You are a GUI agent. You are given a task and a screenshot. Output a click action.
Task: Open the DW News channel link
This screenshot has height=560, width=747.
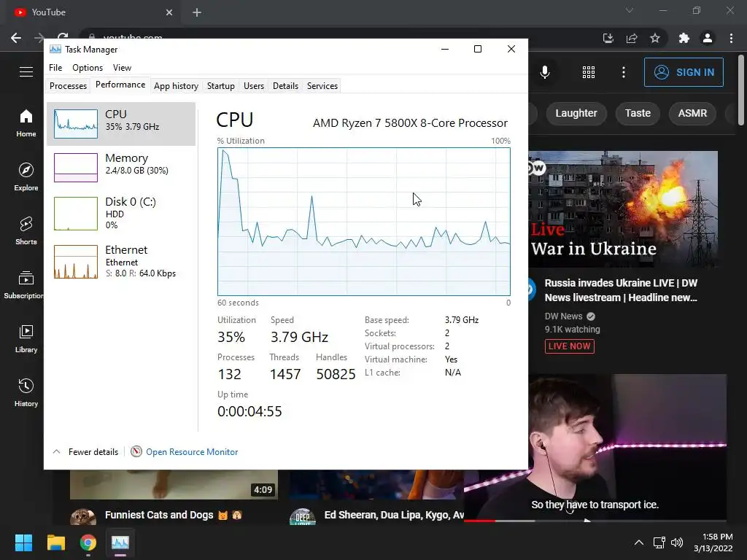564,316
